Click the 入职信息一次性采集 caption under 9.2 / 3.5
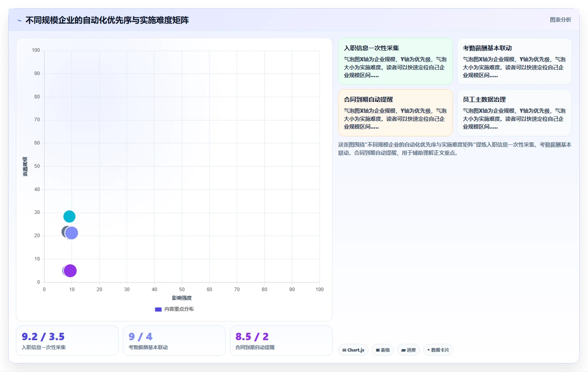Viewport: 588px width, 372px height. (44, 347)
